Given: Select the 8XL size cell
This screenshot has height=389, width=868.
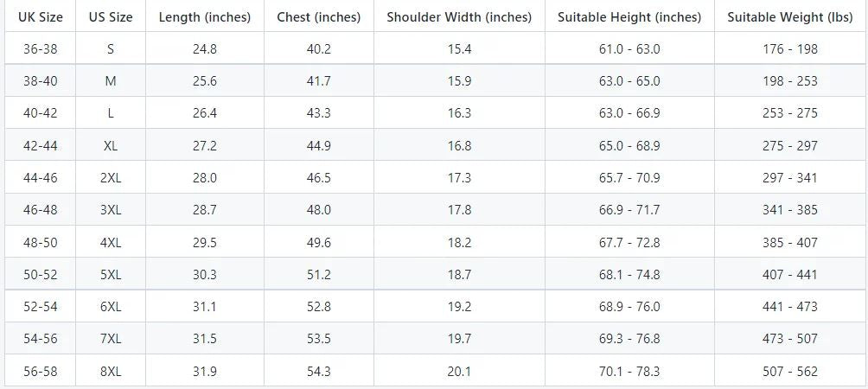Looking at the screenshot, I should pos(111,372).
